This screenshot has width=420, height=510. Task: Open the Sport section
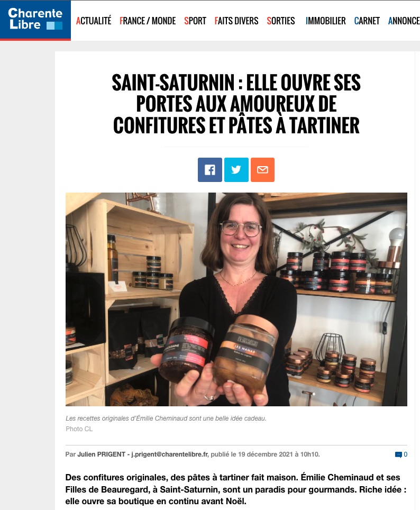click(x=195, y=21)
